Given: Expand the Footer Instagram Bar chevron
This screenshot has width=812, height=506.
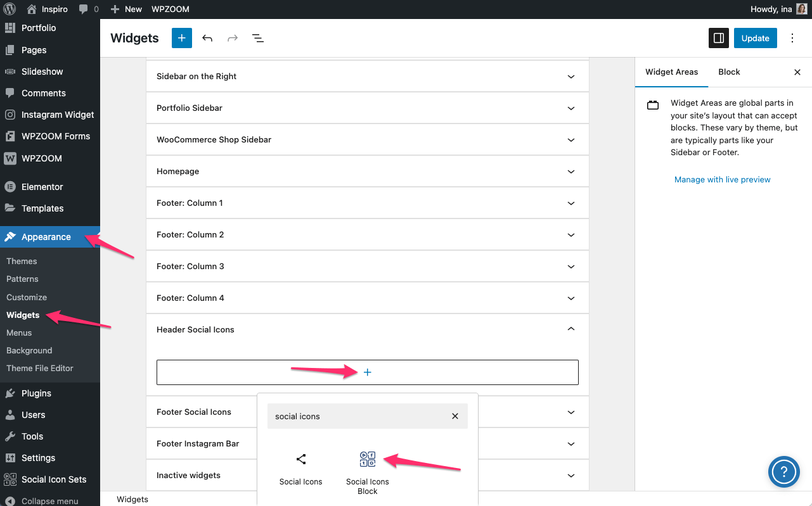Looking at the screenshot, I should point(571,443).
